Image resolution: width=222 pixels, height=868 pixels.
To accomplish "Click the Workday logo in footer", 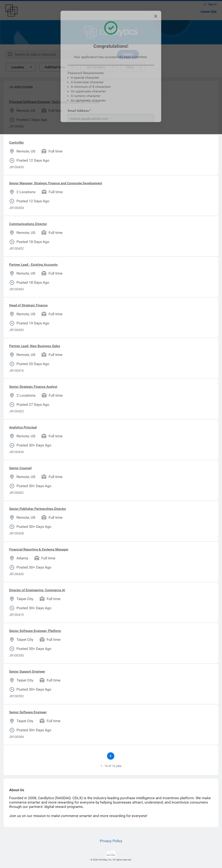I will (111, 854).
